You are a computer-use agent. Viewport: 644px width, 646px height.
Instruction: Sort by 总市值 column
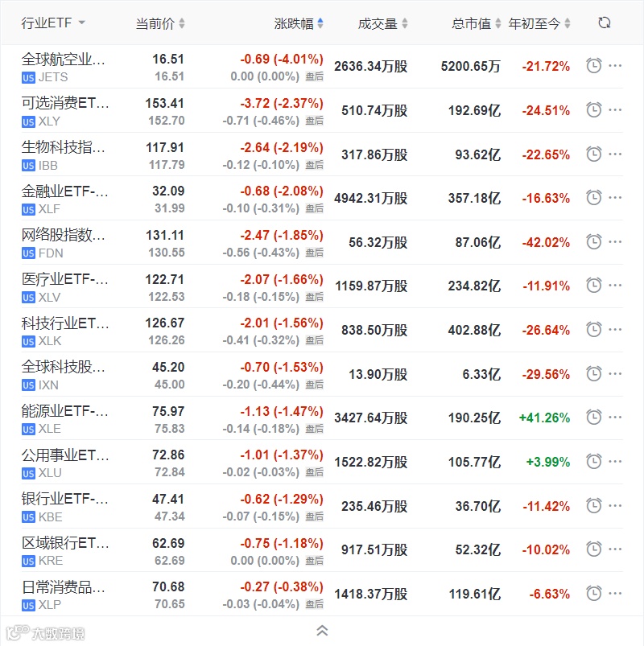[477, 23]
